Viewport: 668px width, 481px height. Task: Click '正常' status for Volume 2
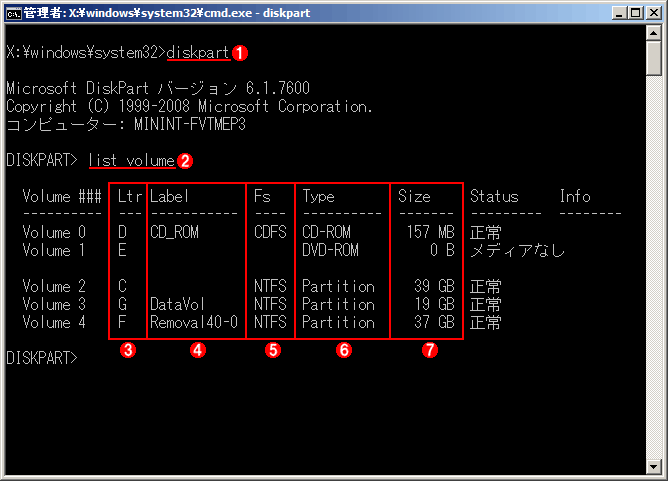pos(486,286)
